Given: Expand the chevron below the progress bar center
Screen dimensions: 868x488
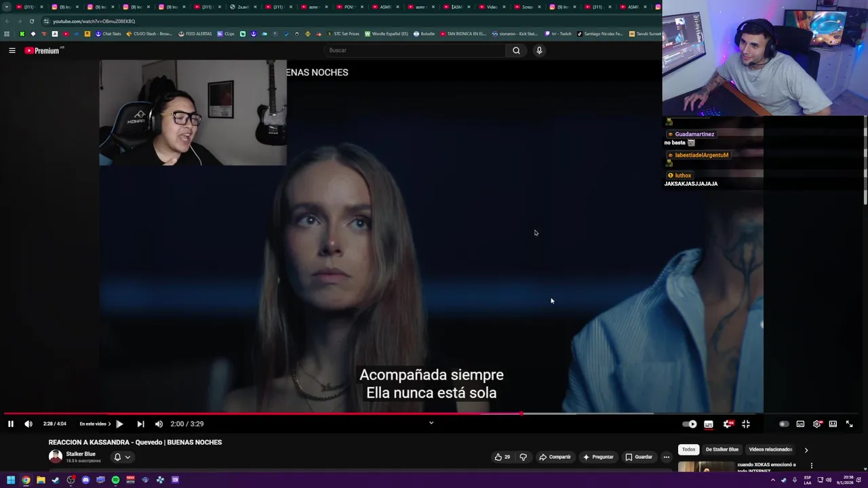Looking at the screenshot, I should pyautogui.click(x=431, y=423).
